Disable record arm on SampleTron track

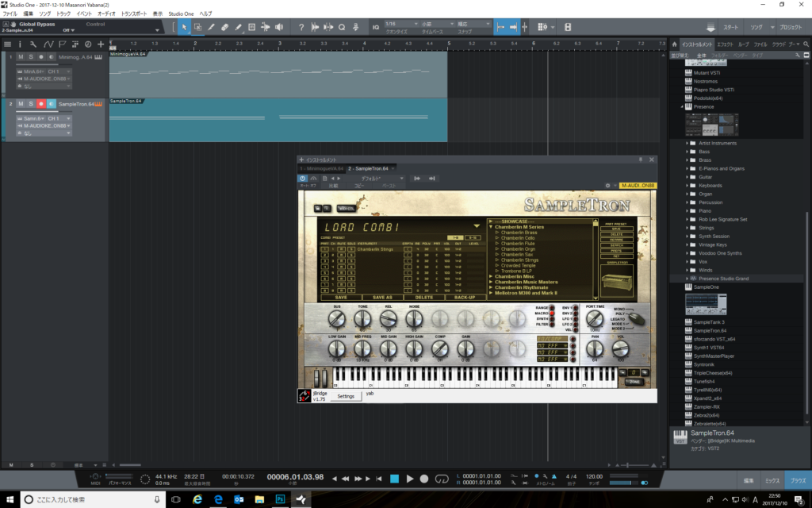(x=41, y=104)
